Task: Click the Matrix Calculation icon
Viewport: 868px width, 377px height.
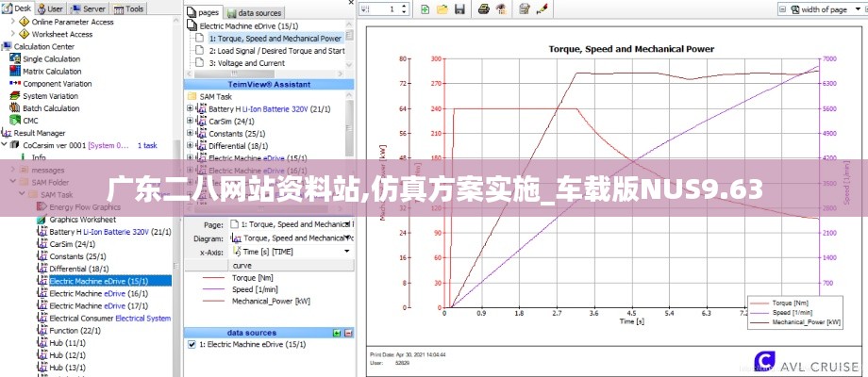Action: click(x=15, y=71)
